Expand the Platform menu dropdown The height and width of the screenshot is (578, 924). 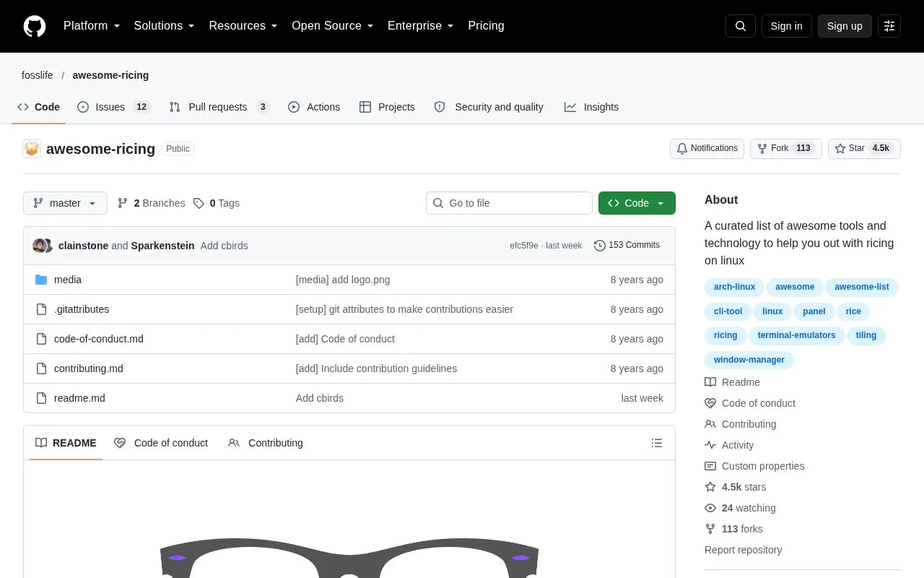tap(92, 26)
